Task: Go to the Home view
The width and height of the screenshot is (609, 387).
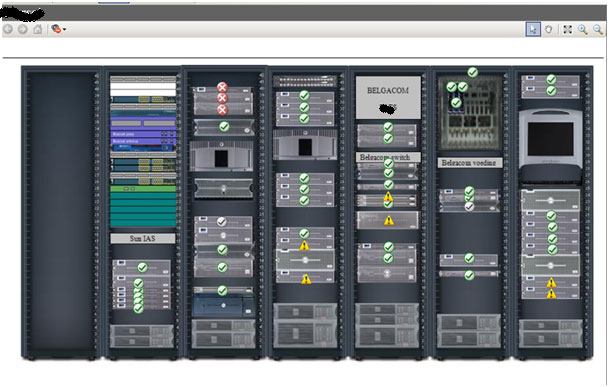Action: (x=38, y=29)
